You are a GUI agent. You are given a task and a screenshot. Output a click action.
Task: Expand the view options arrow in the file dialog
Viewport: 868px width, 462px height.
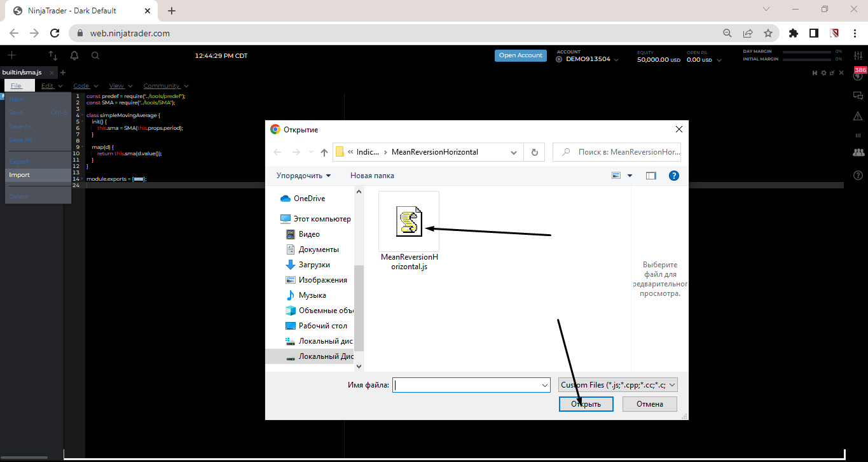(x=630, y=176)
